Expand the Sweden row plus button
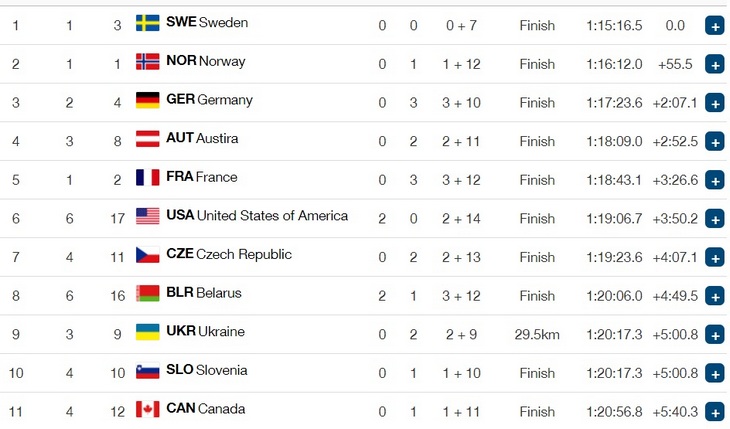The width and height of the screenshot is (730, 429). point(715,26)
